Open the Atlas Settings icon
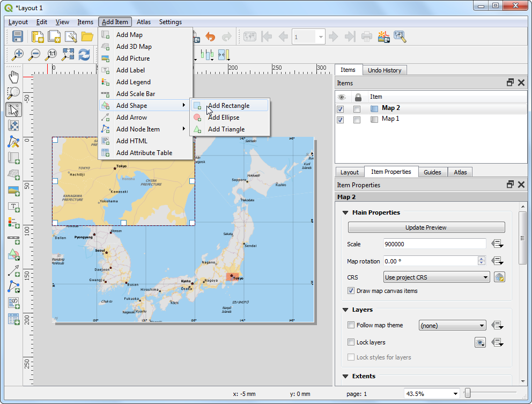The width and height of the screenshot is (532, 404). [400, 36]
